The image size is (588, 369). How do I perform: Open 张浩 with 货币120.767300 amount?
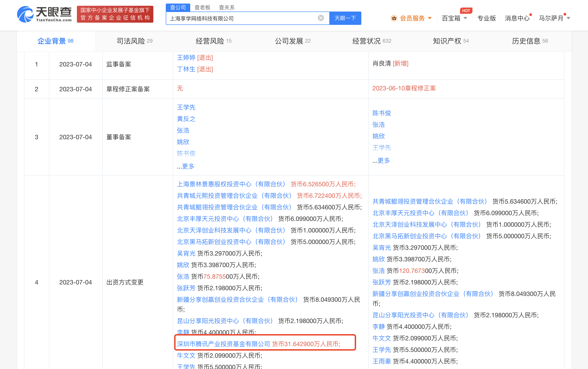pos(378,271)
